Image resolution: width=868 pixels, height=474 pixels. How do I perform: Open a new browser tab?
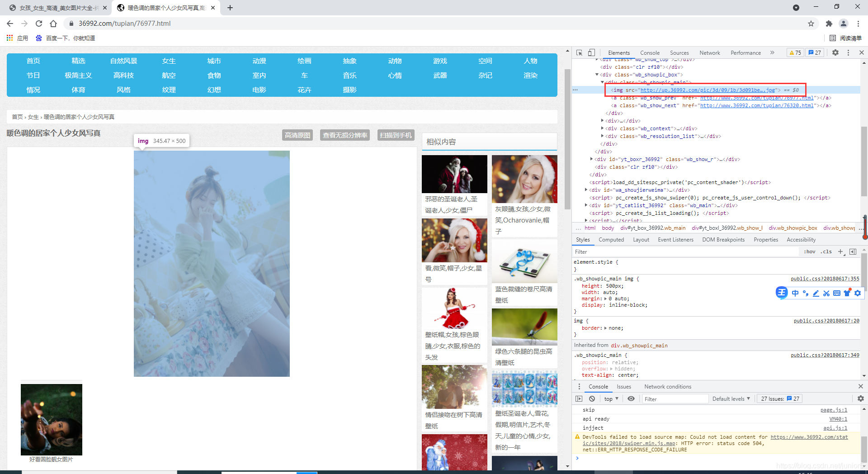[x=230, y=8]
